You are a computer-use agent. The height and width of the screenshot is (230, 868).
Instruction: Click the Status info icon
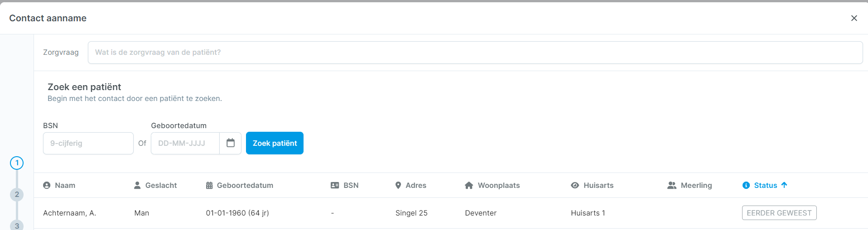746,185
